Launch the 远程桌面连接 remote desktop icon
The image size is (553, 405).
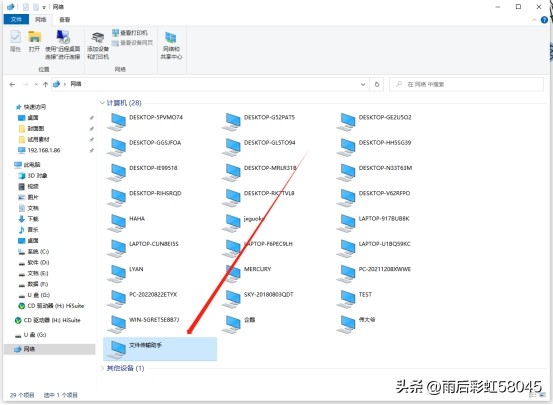(63, 37)
